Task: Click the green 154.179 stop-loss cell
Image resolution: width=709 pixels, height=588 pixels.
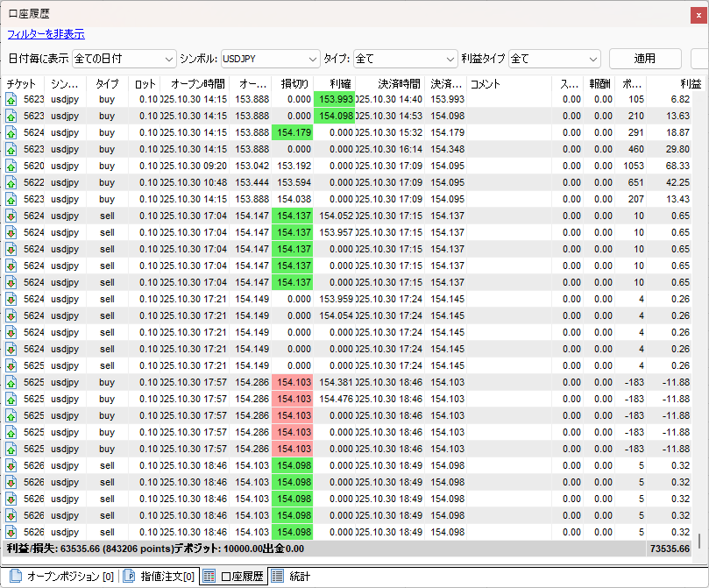Action: (293, 132)
